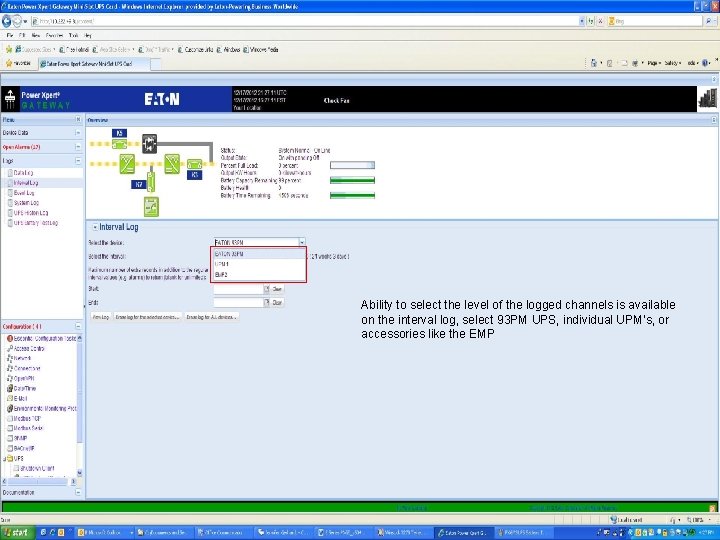
Task: Open Date/Time configuration item
Action: [22, 388]
